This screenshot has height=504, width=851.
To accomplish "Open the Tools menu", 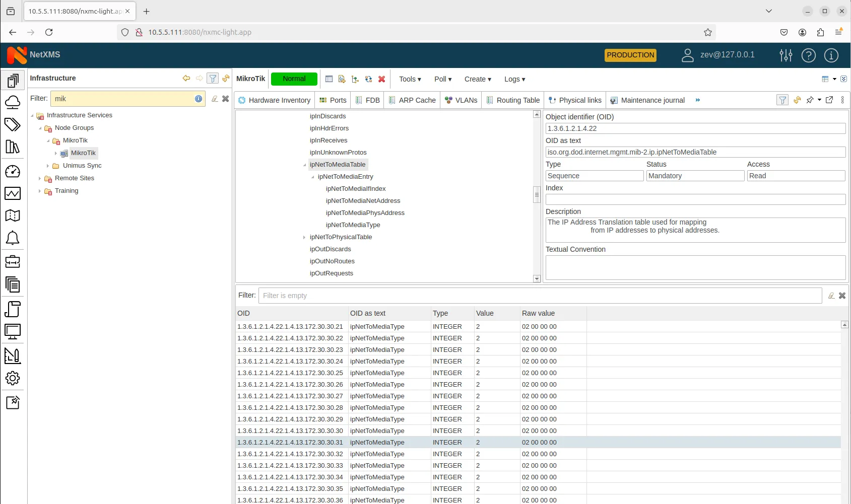I will coord(409,79).
